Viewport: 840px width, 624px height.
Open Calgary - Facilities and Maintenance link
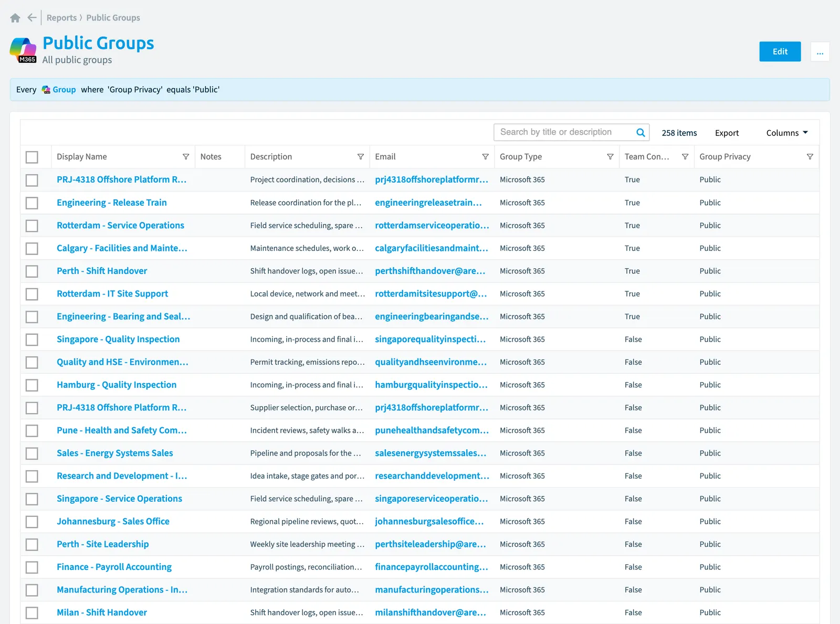[122, 248]
